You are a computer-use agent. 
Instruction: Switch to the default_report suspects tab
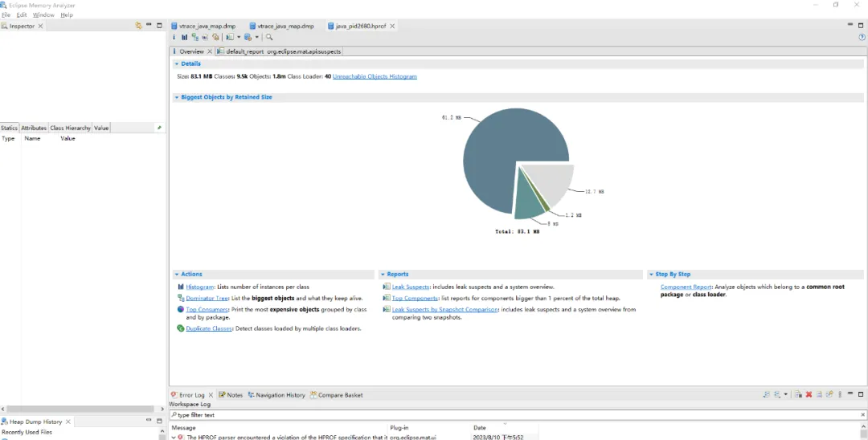point(279,51)
